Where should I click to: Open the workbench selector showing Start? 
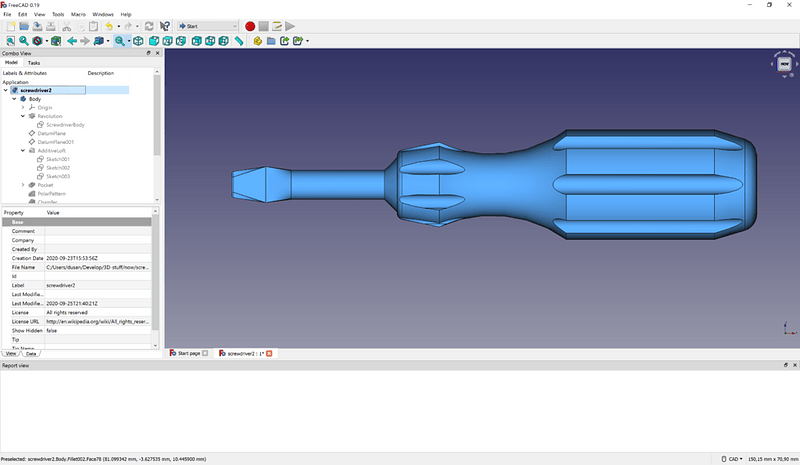point(207,26)
